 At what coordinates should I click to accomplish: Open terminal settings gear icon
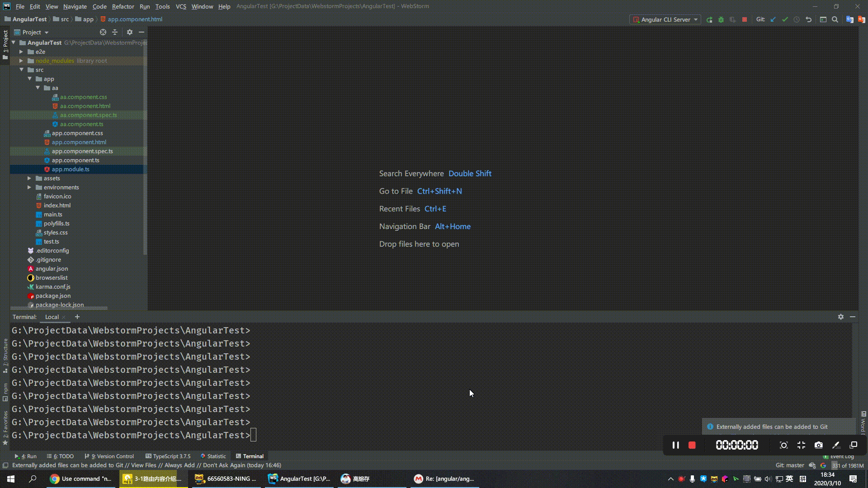pos(840,317)
